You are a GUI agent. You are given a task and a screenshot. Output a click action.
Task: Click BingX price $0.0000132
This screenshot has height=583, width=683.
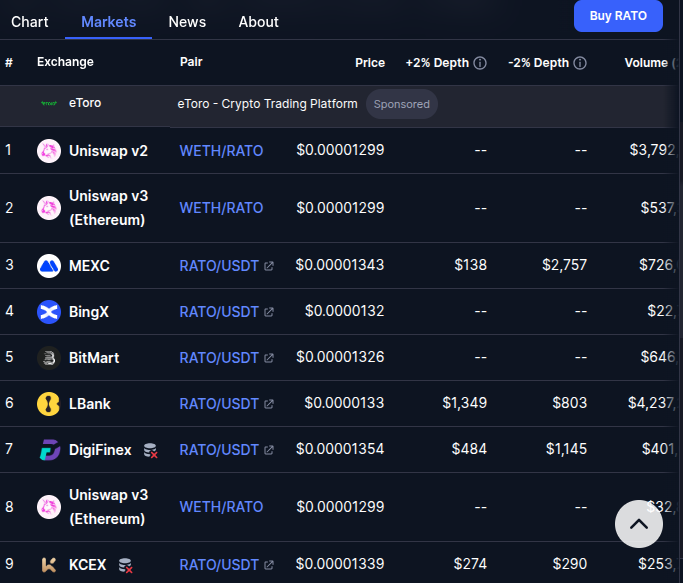(345, 311)
